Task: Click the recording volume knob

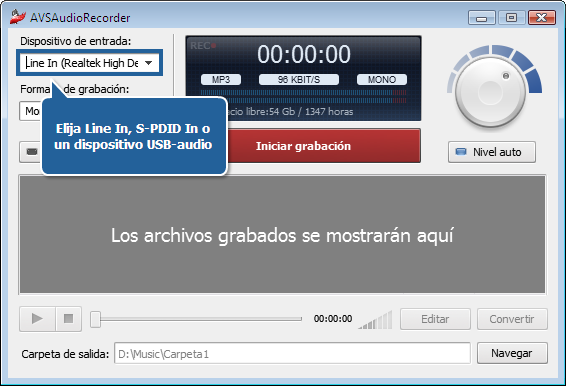Action: [x=490, y=92]
